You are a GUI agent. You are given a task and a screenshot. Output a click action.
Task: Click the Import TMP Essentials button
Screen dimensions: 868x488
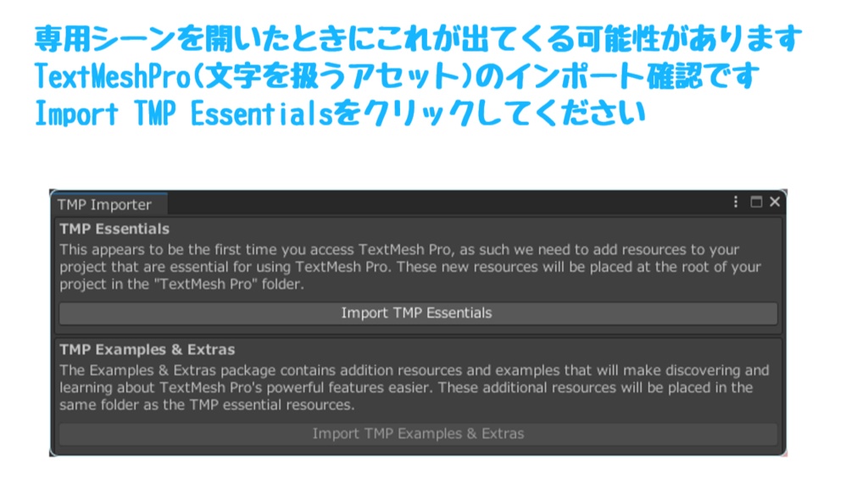pyautogui.click(x=418, y=313)
